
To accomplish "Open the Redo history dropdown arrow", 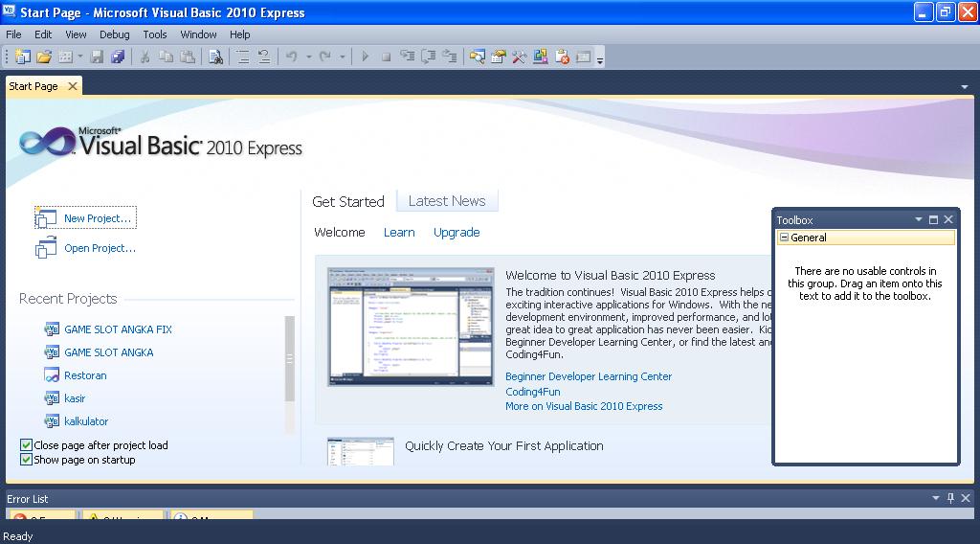I will tap(343, 57).
